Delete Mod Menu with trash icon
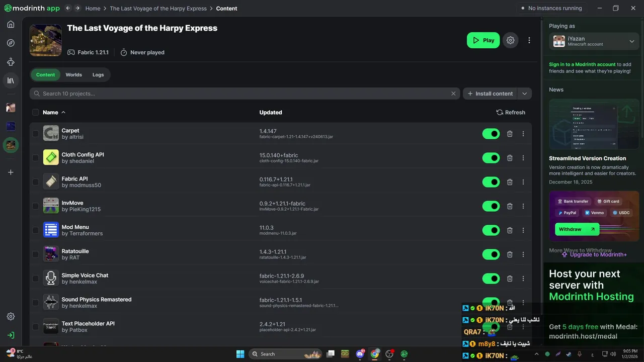Viewport: 644px width, 362px height. pyautogui.click(x=510, y=230)
